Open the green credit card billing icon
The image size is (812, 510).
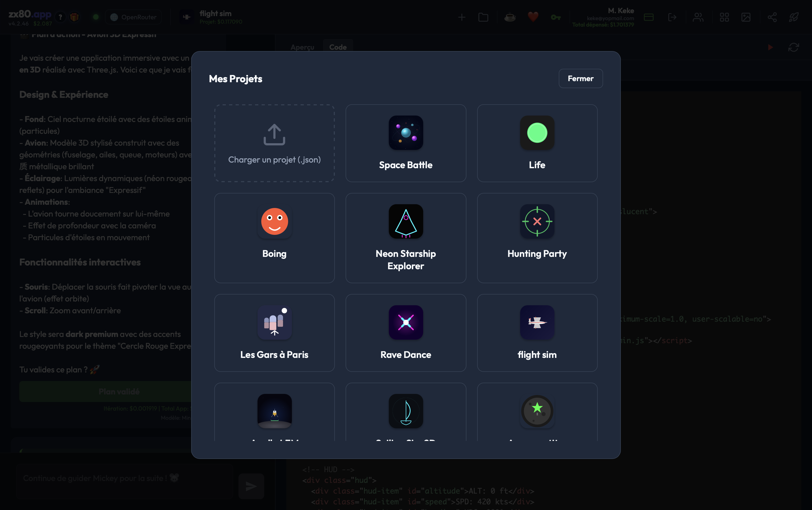point(648,17)
